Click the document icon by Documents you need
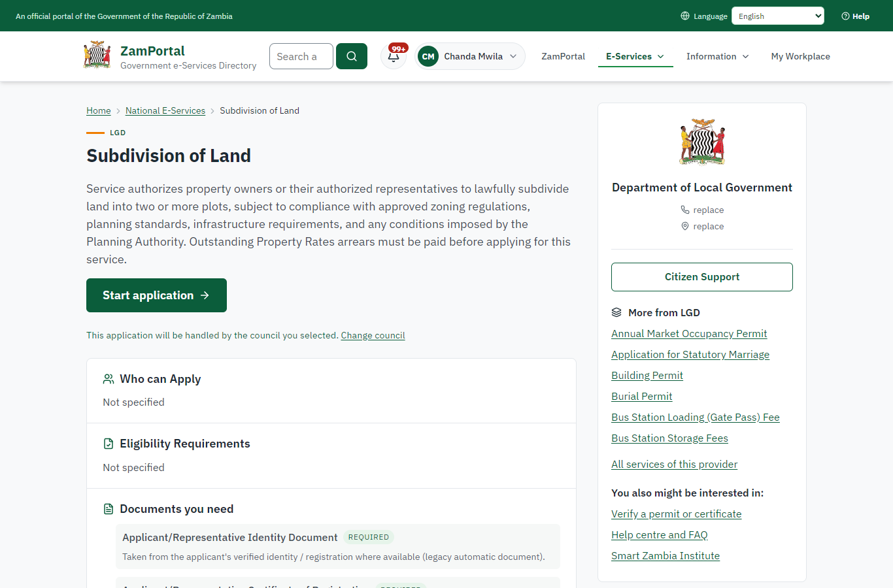The image size is (893, 588). [109, 509]
